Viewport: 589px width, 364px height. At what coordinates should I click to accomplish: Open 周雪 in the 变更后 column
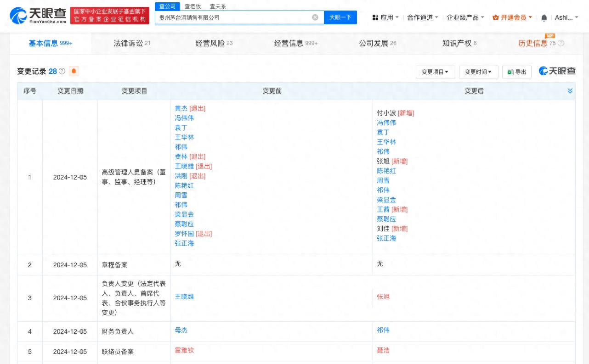383,180
